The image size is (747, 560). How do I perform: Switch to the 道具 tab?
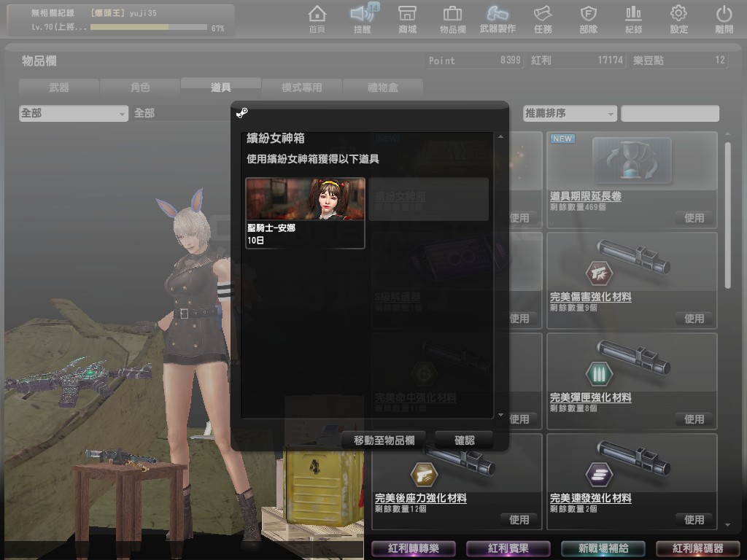[x=220, y=87]
